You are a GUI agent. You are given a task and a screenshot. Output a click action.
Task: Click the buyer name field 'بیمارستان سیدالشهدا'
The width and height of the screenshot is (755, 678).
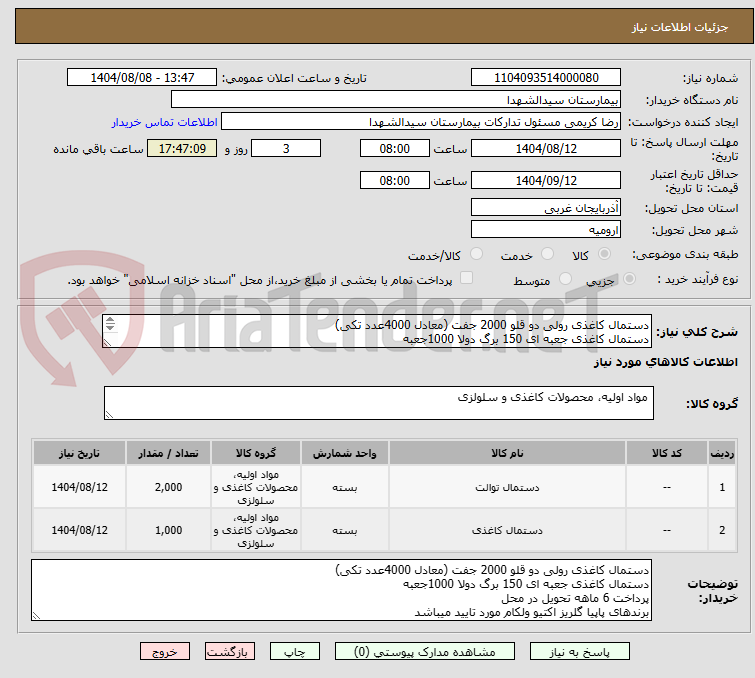tap(396, 100)
